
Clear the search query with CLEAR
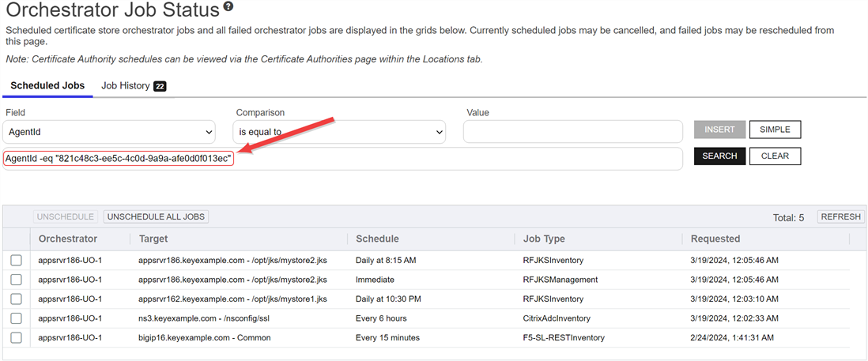(x=775, y=156)
